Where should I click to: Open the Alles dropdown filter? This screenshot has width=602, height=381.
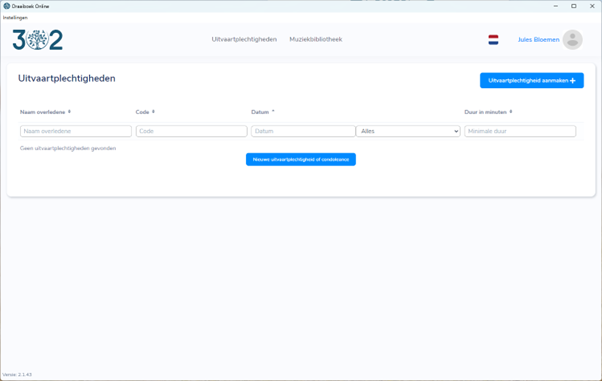tap(408, 131)
